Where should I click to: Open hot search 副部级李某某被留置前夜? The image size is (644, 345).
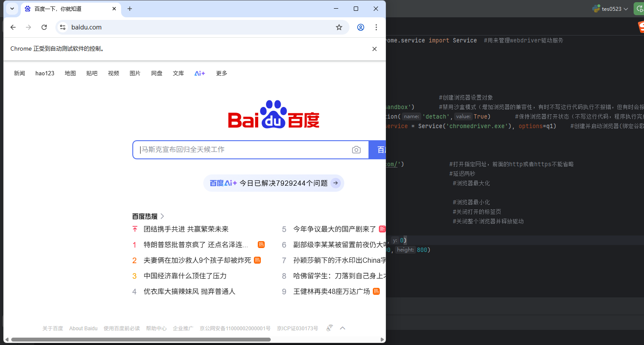point(340,245)
